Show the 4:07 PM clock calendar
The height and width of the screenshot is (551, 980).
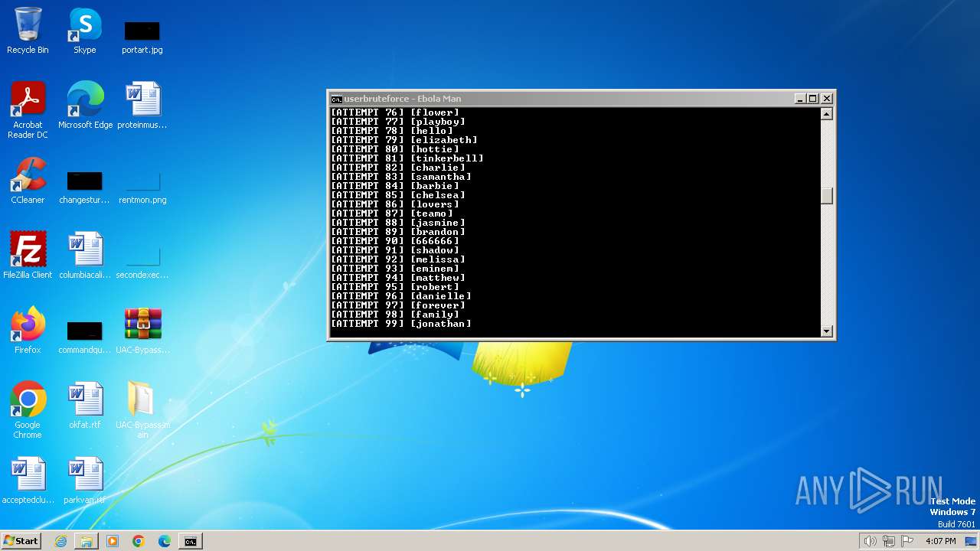click(940, 541)
